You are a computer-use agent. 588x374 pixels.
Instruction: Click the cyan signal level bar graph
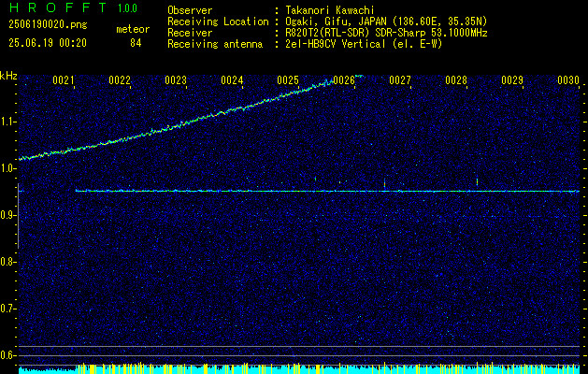pos(299,369)
